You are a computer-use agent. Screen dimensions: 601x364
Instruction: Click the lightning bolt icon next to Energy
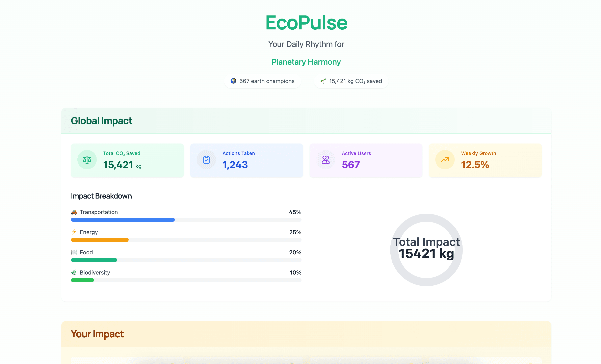(x=74, y=232)
